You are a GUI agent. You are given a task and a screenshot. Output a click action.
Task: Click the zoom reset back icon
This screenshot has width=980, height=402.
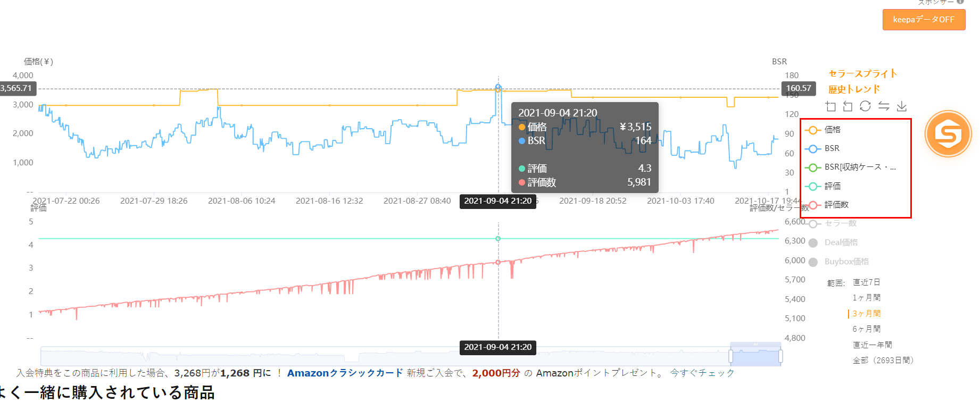[x=848, y=106]
